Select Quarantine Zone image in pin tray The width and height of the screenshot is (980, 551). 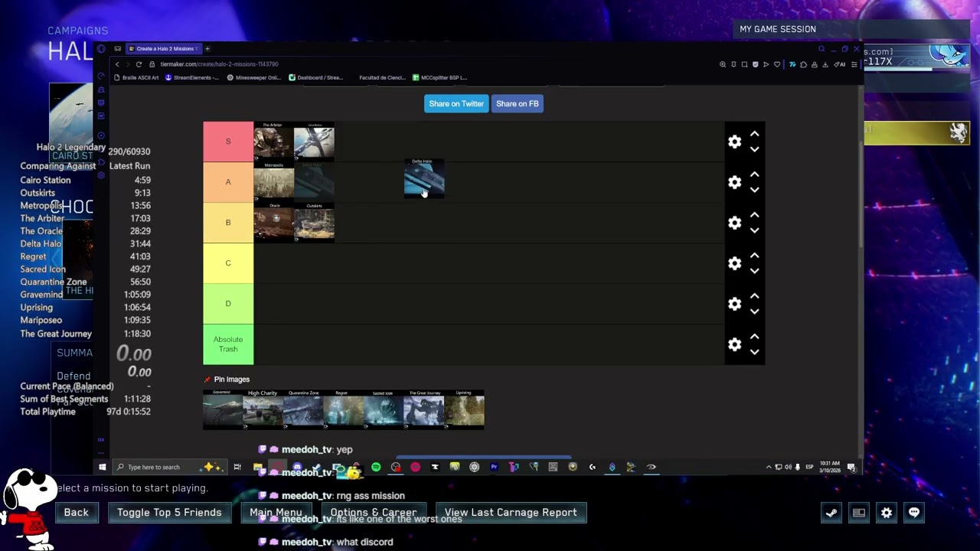[303, 409]
